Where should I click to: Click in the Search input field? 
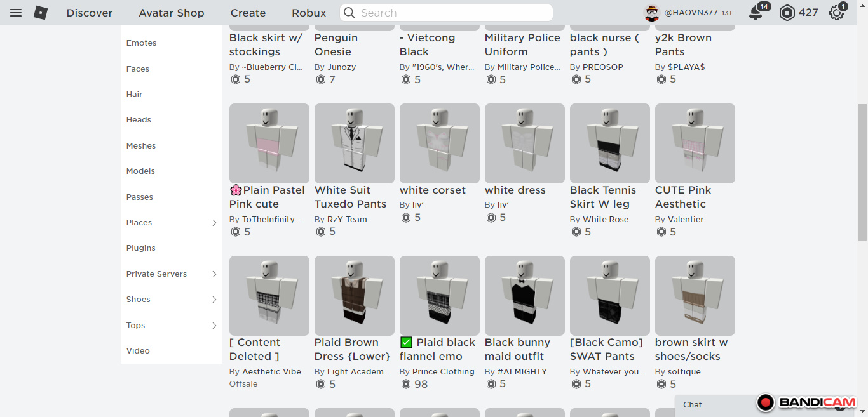[x=451, y=13]
